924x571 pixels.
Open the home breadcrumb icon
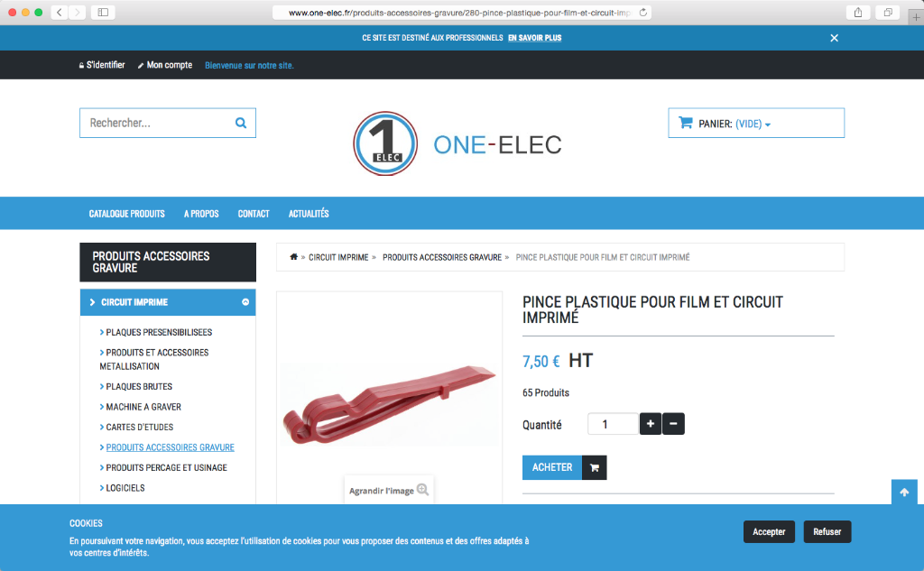[293, 257]
